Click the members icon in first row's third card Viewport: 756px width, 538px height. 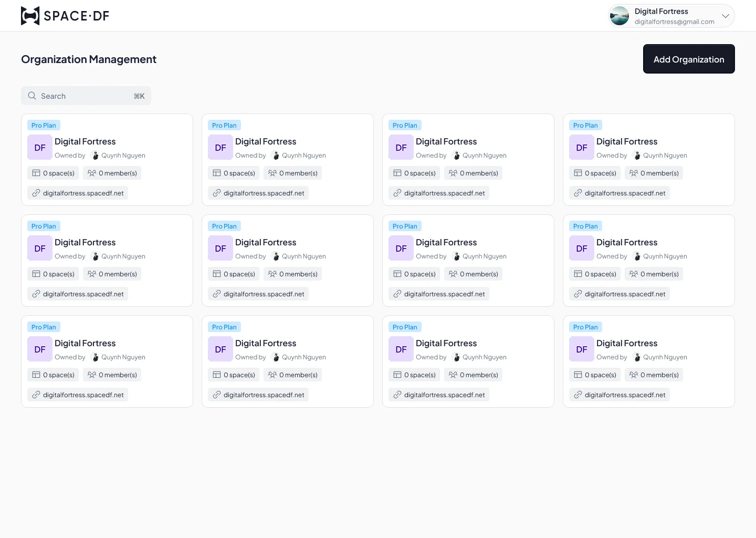[453, 173]
